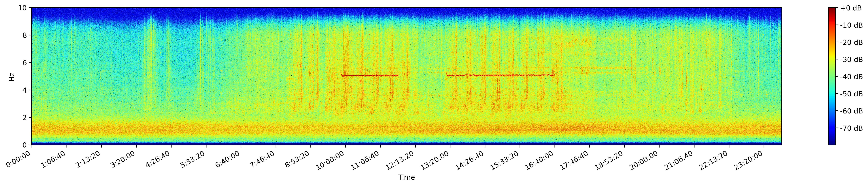Viewport: 868px width, 186px height.
Task: Click the Time x-axis title
Action: tap(406, 178)
